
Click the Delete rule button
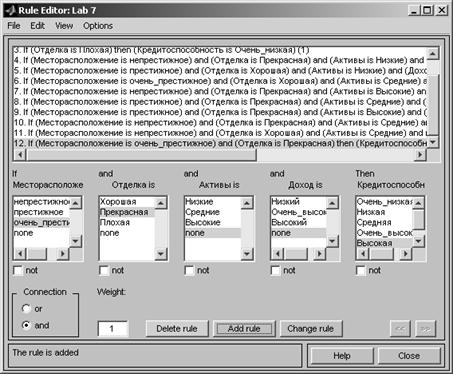(177, 329)
